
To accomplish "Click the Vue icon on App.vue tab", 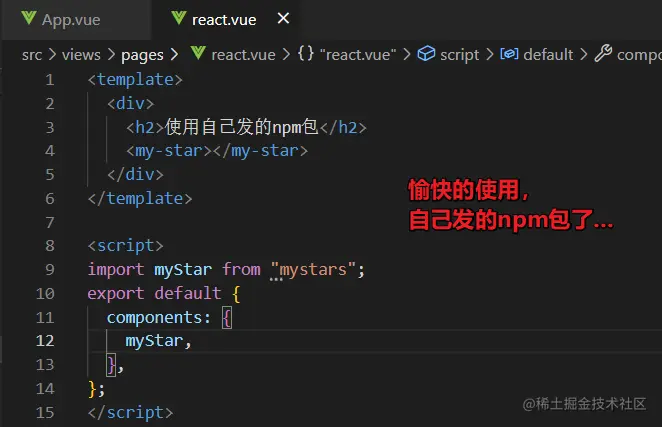I will point(29,19).
